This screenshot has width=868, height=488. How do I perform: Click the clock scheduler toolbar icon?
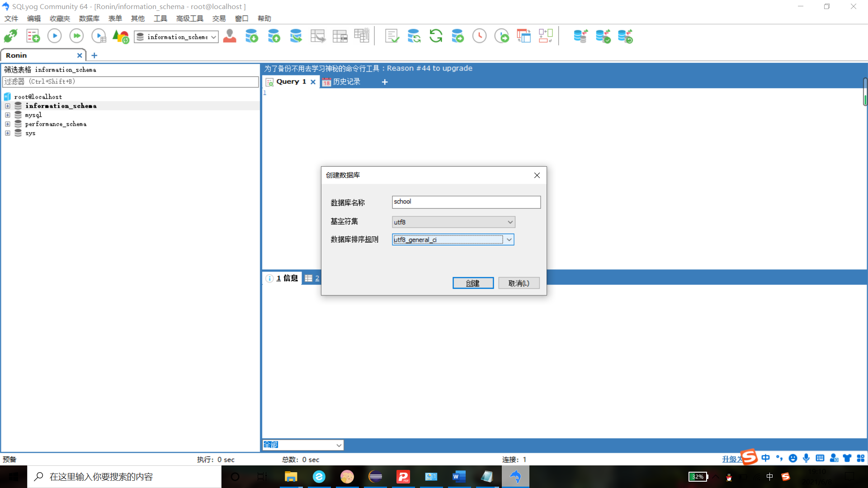[479, 36]
